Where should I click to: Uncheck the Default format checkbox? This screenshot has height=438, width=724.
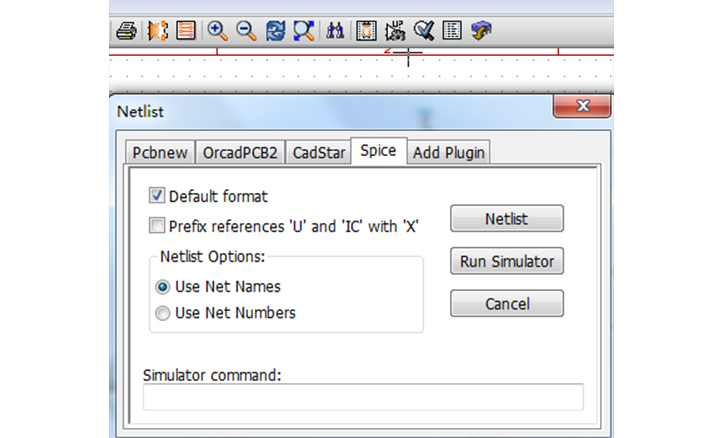(x=157, y=195)
